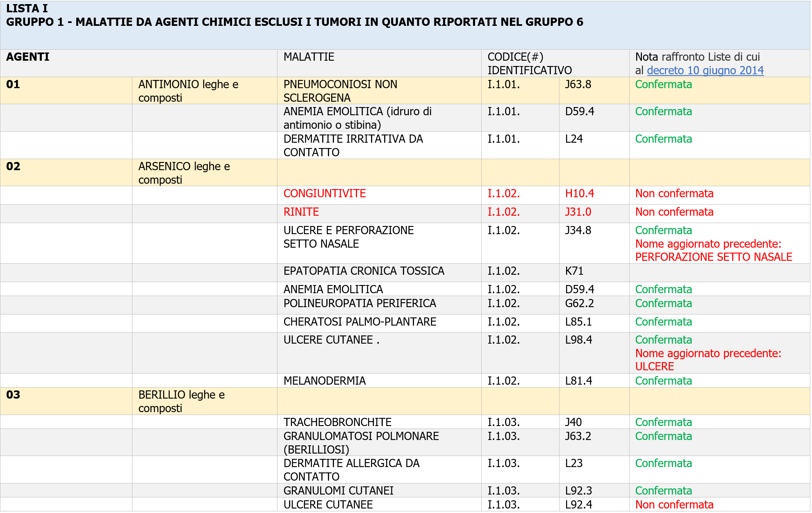This screenshot has width=812, height=513.
Task: Select code L85.1 for cheratosi
Action: [x=578, y=322]
